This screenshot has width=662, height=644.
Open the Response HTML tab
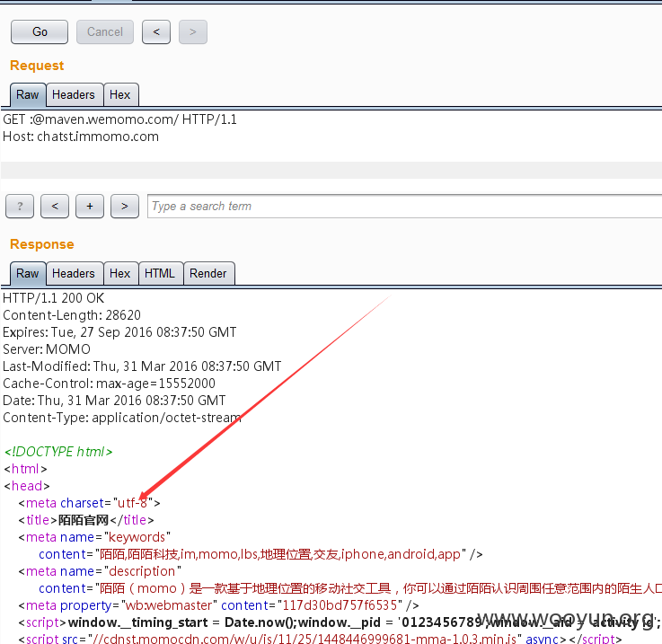(x=160, y=273)
